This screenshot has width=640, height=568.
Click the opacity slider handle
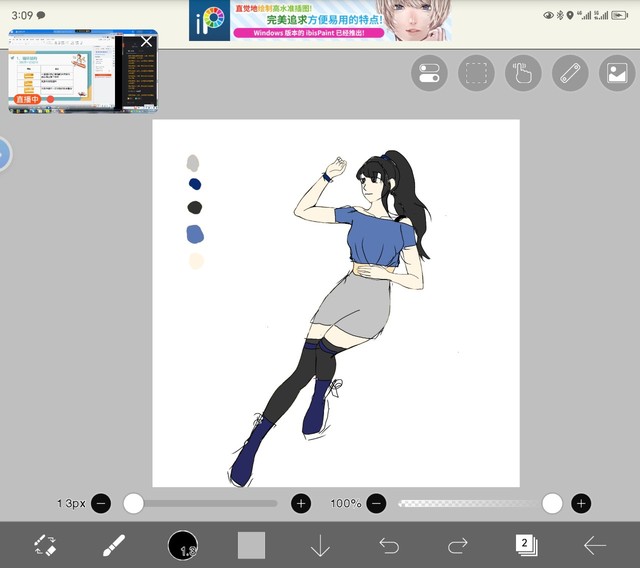coord(552,503)
